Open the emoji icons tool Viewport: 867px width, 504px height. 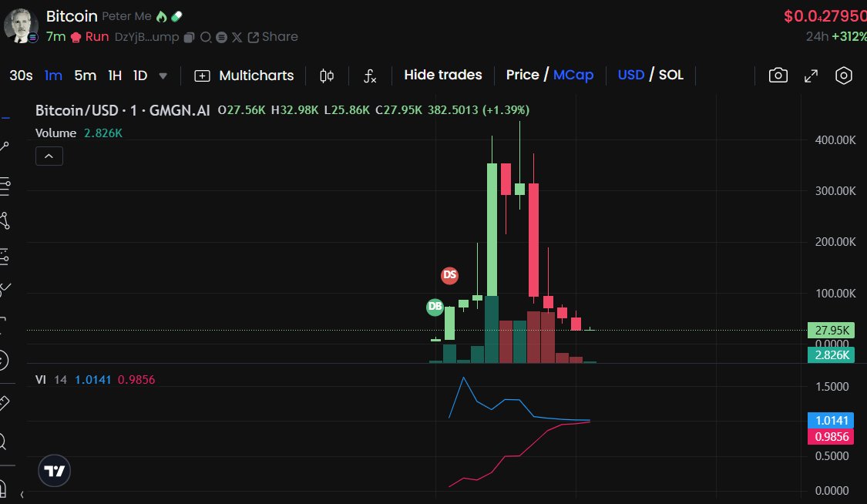(3, 361)
